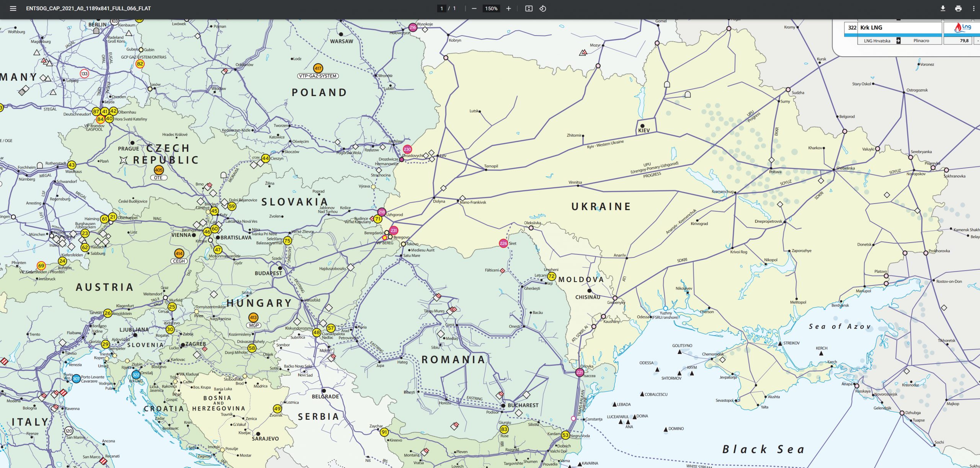Click the BRATISLAVA city label
Viewport: 980px width, 468px height.
[236, 238]
